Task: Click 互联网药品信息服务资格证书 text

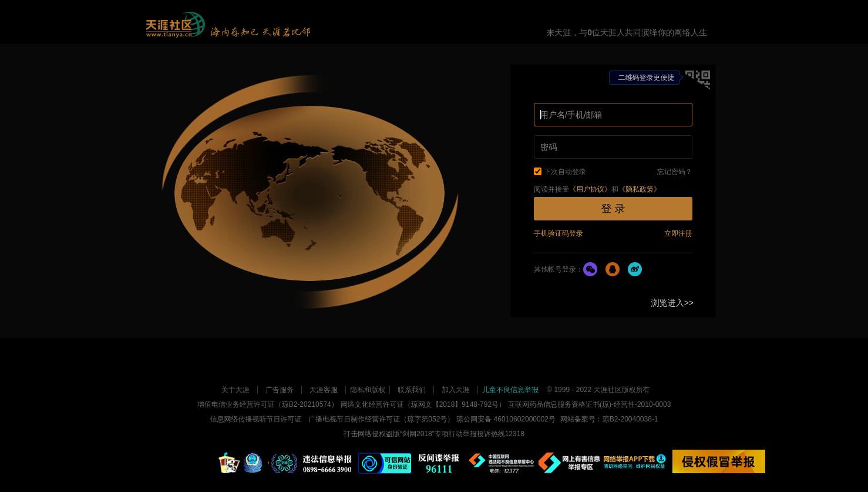Action: point(589,404)
